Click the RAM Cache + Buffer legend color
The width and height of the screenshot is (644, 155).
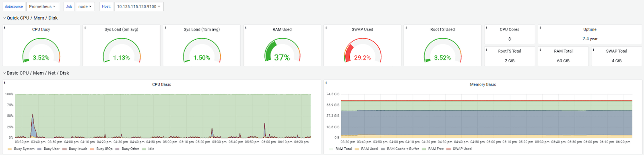(383, 149)
